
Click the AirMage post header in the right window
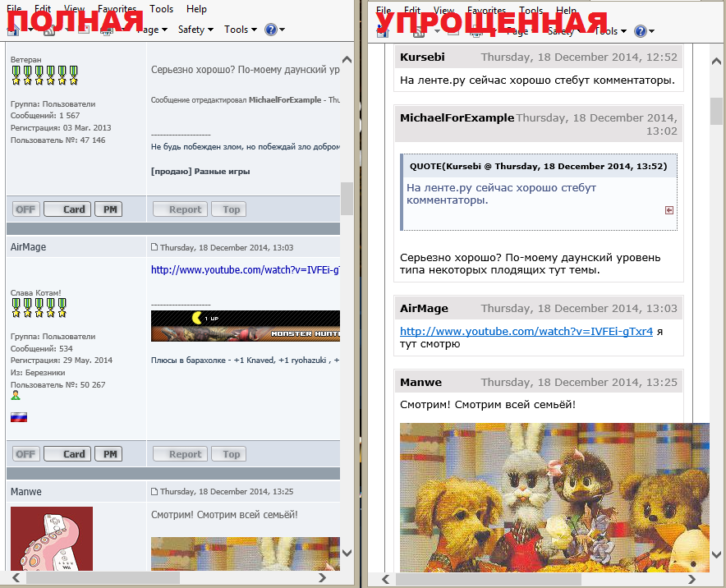coord(539,308)
